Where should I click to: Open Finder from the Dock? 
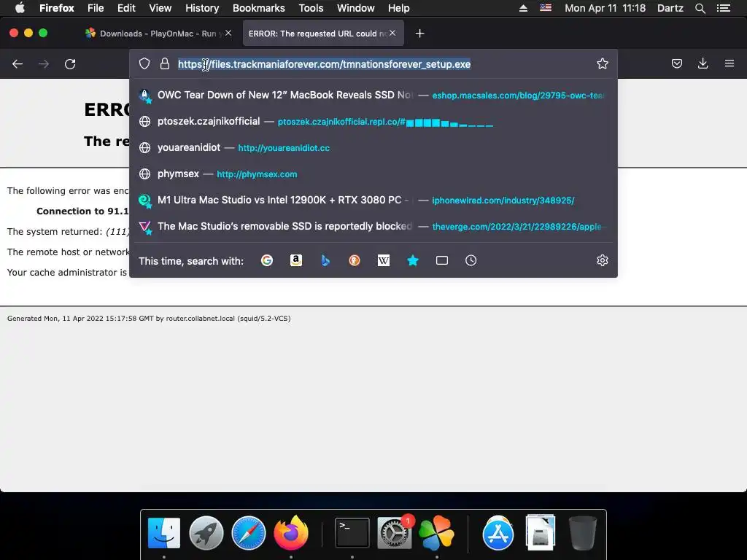tap(164, 533)
